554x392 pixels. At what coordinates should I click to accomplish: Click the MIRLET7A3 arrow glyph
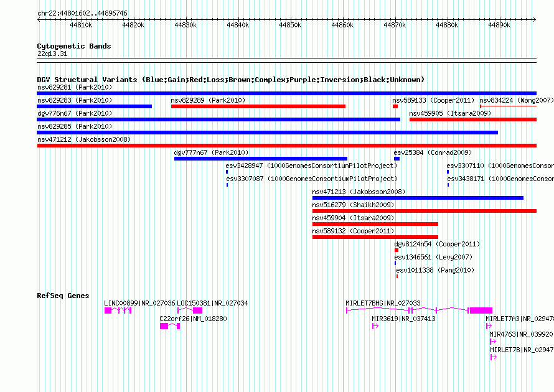pyautogui.click(x=489, y=326)
